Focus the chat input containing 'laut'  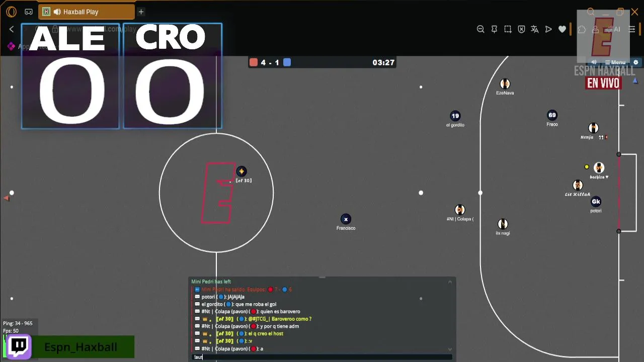322,357
